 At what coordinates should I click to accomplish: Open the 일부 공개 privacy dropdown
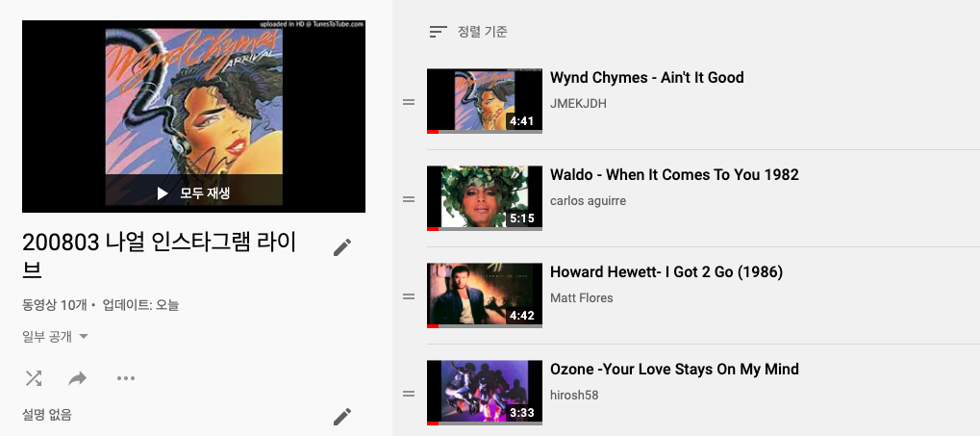point(55,337)
